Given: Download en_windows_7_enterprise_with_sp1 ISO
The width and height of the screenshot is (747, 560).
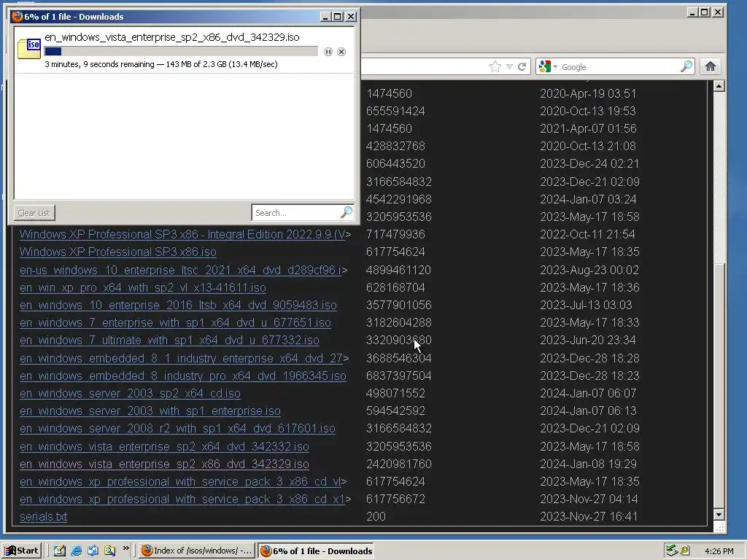Looking at the screenshot, I should (x=175, y=322).
